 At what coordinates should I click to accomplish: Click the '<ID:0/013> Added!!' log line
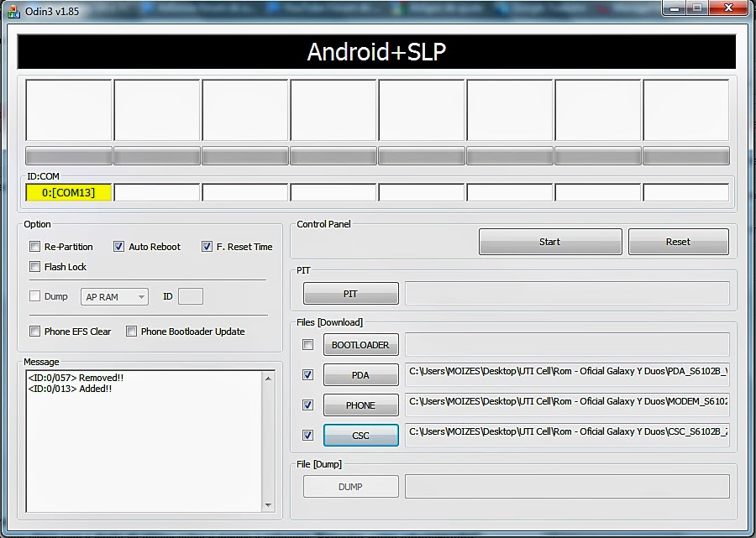pyautogui.click(x=70, y=389)
